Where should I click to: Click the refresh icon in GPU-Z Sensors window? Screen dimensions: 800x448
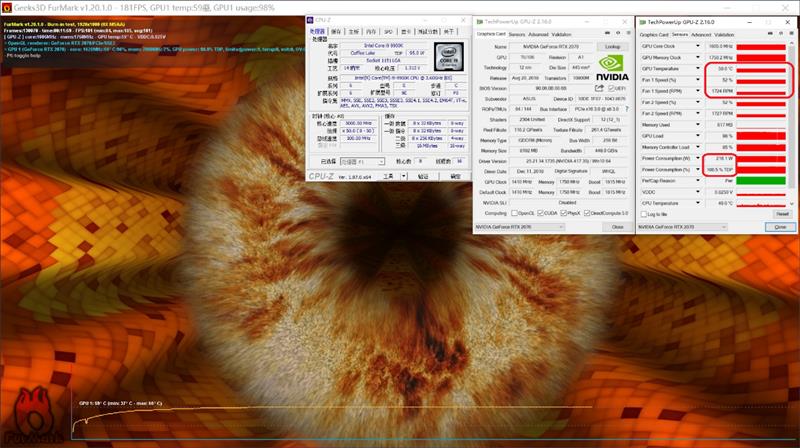click(x=781, y=34)
